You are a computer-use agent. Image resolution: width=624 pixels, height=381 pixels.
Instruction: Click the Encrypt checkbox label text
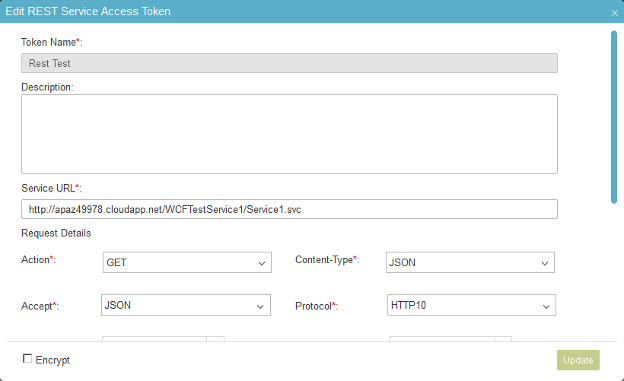point(53,360)
